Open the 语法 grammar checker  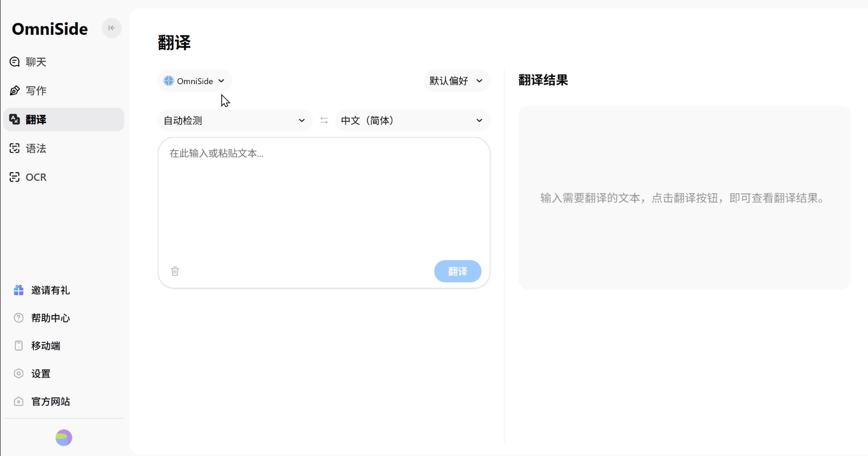pyautogui.click(x=36, y=148)
